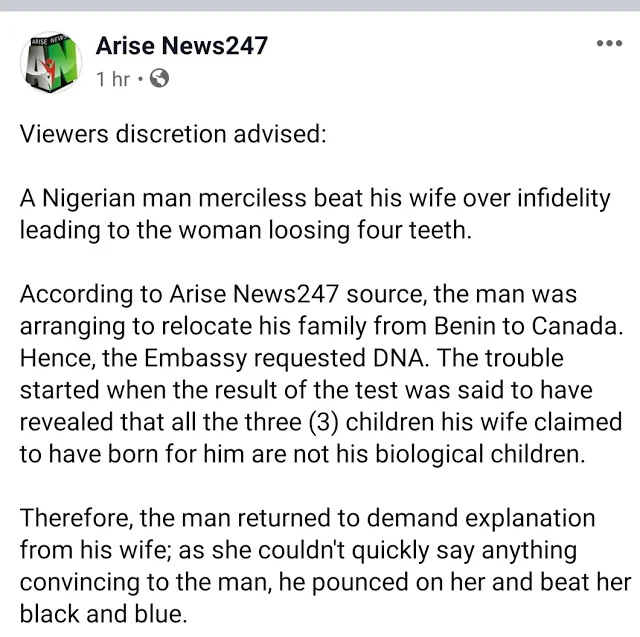Click the "Viewers discretion advised:" line
Image resolution: width=640 pixels, height=637 pixels.
tap(173, 134)
